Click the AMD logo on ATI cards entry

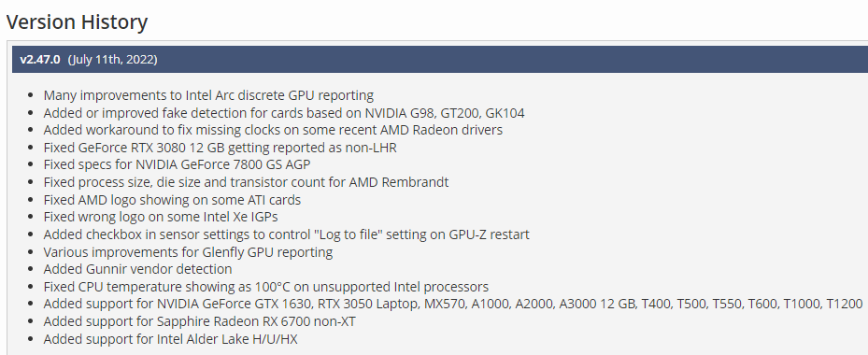[172, 199]
